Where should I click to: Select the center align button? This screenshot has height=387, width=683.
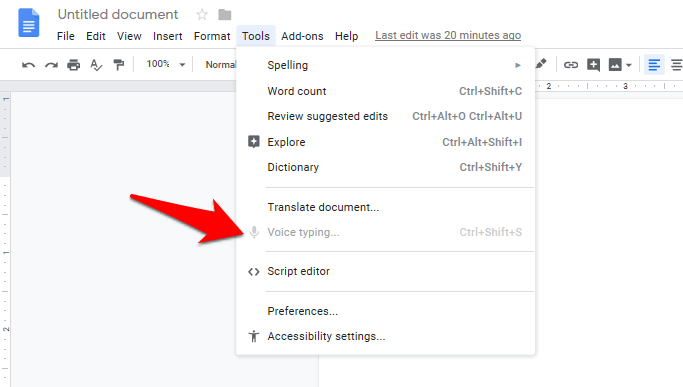676,65
